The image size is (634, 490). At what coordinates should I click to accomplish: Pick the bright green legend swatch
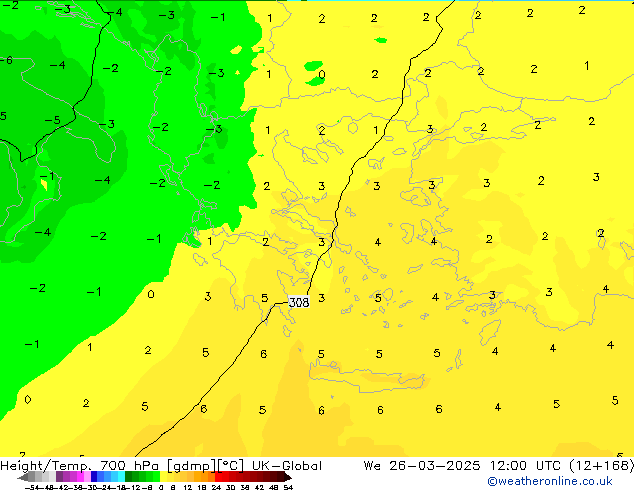click(x=156, y=476)
